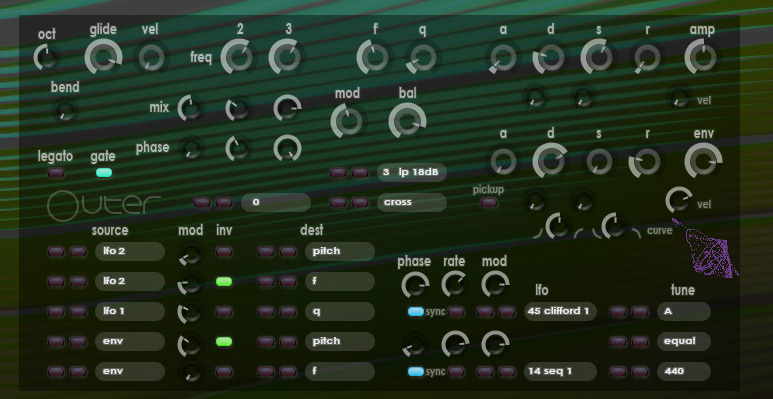773x399 pixels.
Task: Click the mod knob in lfo 2 pitch row
Action: pos(191,254)
